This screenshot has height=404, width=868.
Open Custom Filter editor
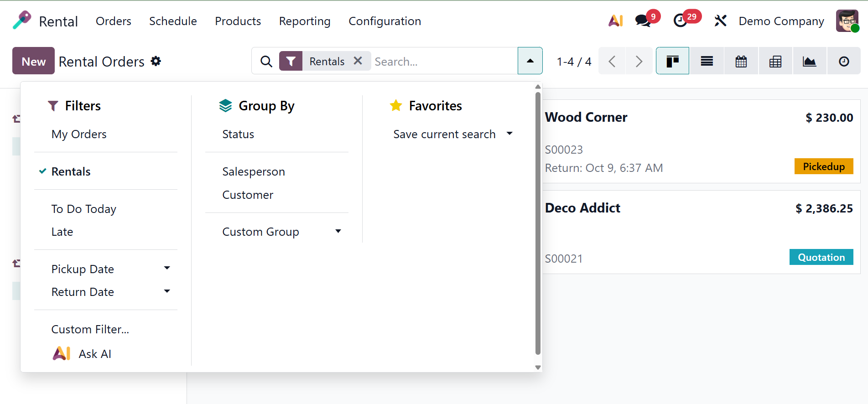click(90, 329)
